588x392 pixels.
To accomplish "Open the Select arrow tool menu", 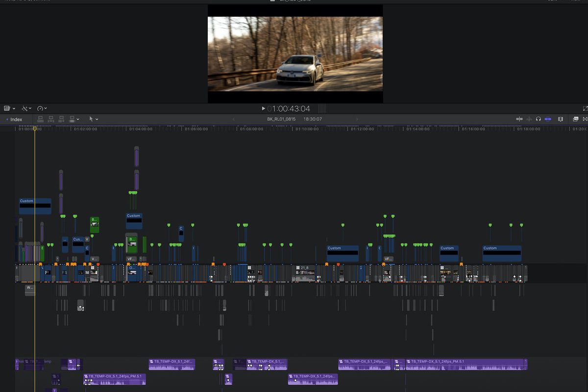I will pos(93,119).
